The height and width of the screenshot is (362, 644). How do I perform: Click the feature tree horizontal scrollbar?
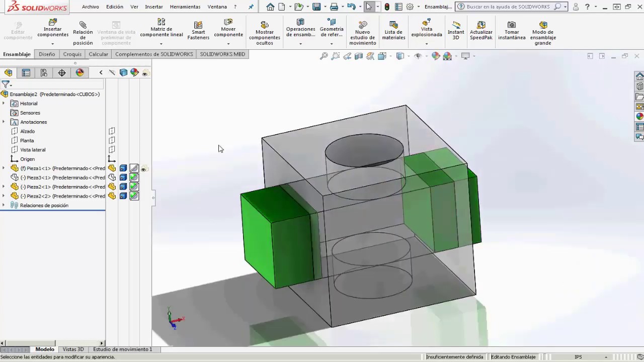[52, 343]
